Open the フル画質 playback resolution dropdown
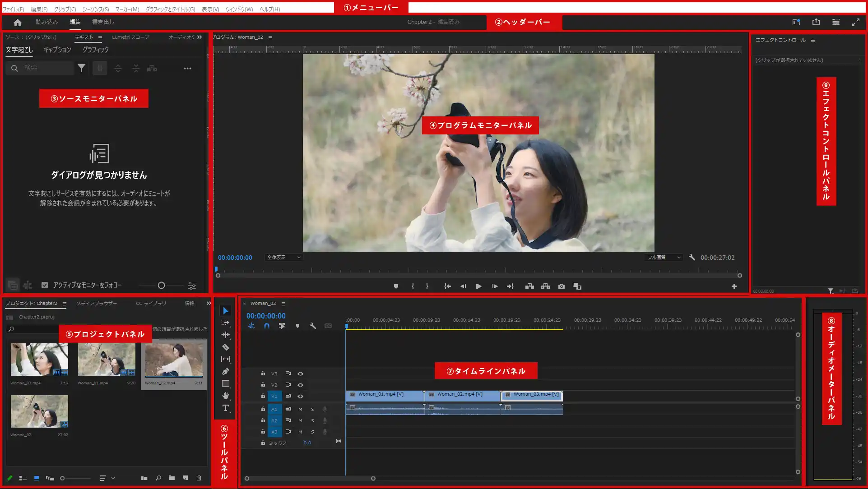868x489 pixels. tap(663, 257)
